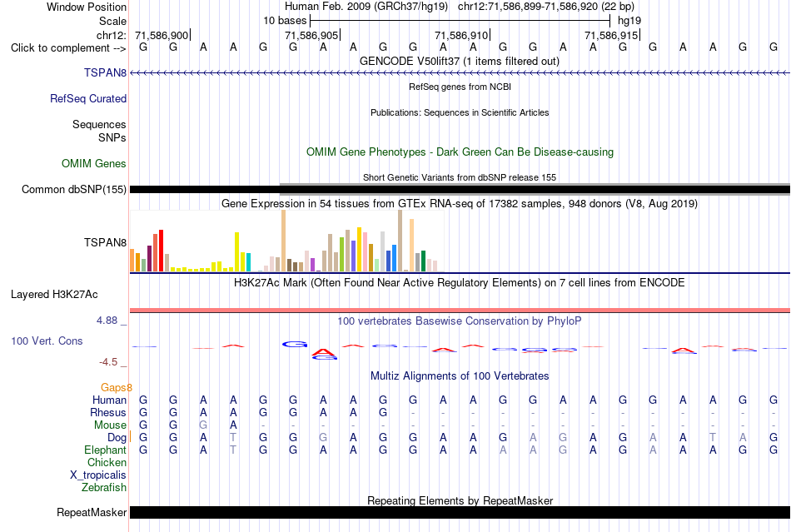Select the Zebrafish alignment row label
Screen dimensions: 791x532
coord(104,488)
